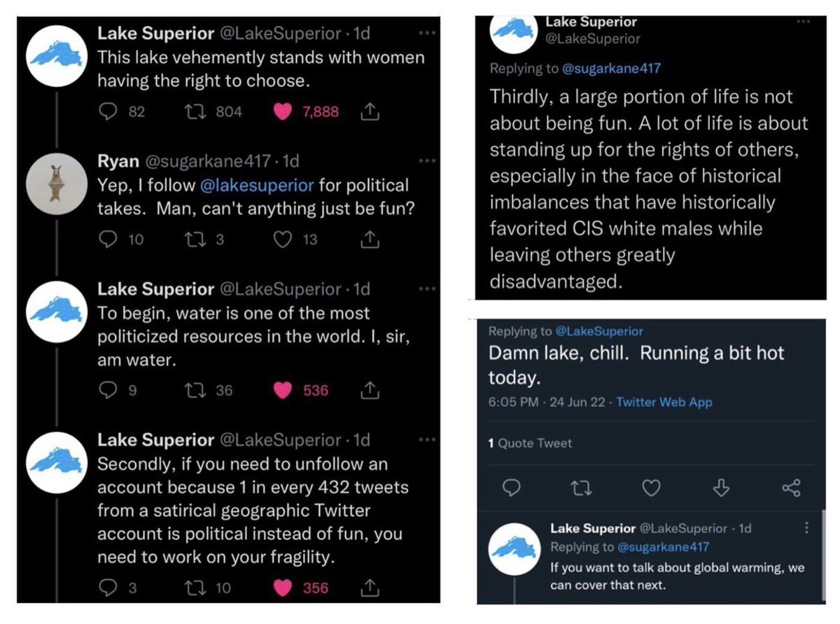
Task: Share icon under 'Damn lake, chill' tweet
Action: click(x=791, y=488)
